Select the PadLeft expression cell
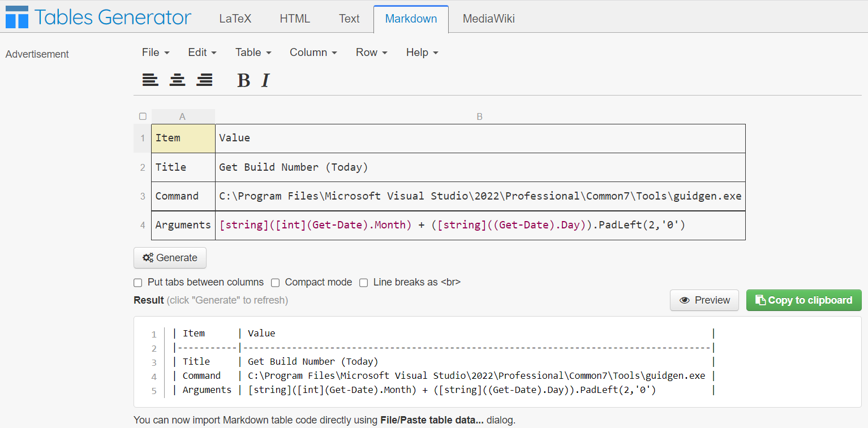Screen dimensions: 868x428 (x=480, y=225)
